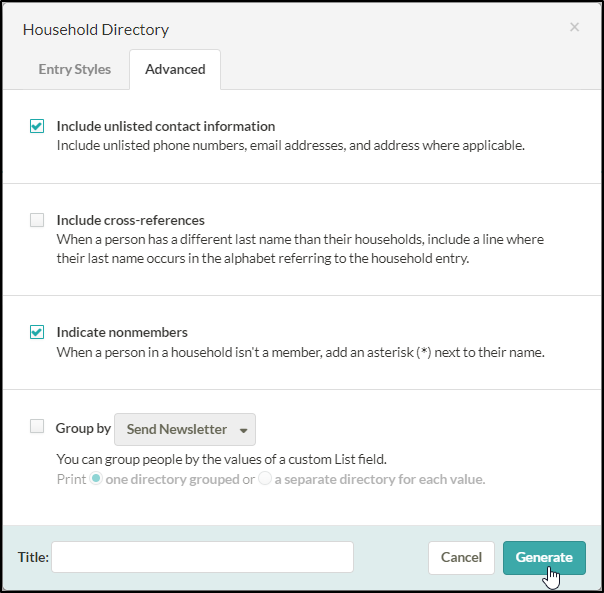
Task: Click the Title label
Action: point(33,557)
